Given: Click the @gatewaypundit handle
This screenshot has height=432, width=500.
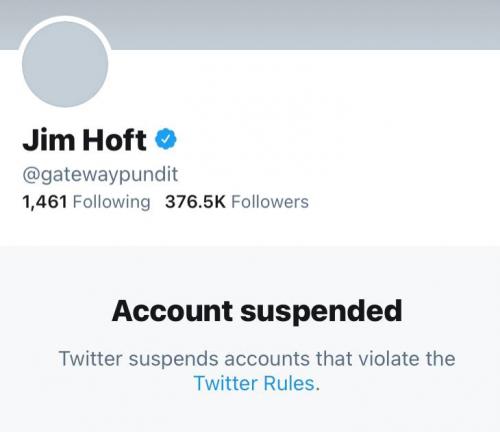Looking at the screenshot, I should point(100,174).
